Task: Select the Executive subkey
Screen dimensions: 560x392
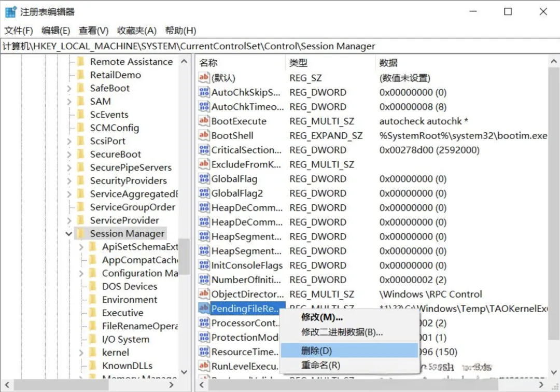Action: click(x=122, y=313)
